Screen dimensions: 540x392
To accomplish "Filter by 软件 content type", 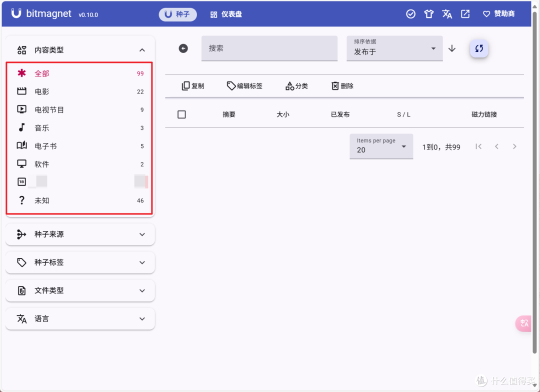I will coord(80,164).
